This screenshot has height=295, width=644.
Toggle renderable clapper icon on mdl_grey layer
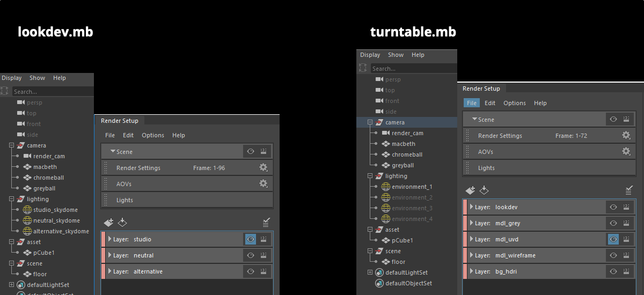tap(626, 223)
